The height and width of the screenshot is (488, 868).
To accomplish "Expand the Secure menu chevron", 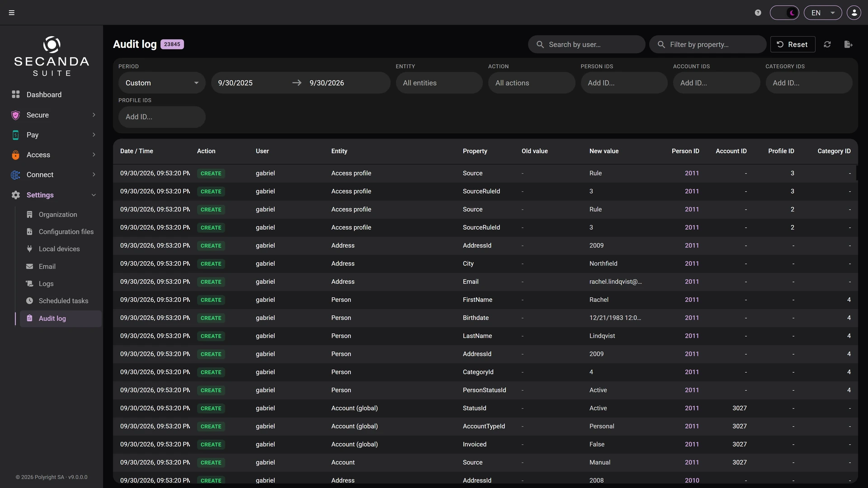I will [94, 115].
